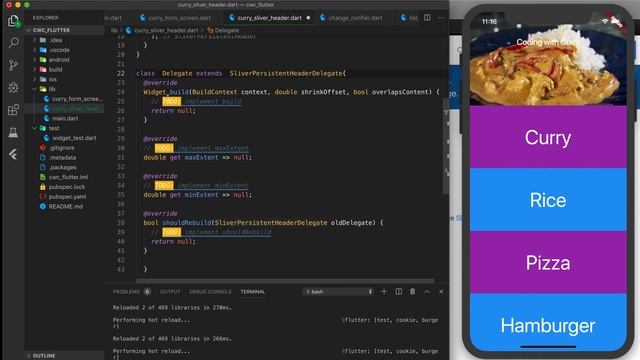640x360 pixels.
Task: Open the Flutter icon in activity bar
Action: pos(13,154)
